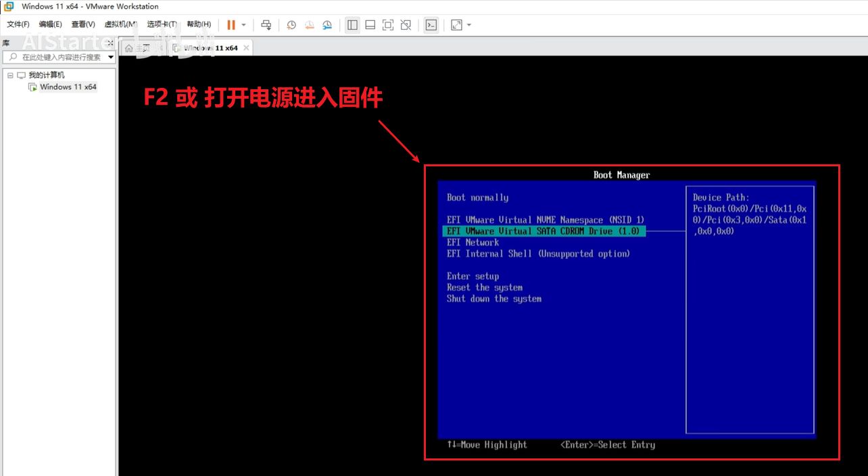Click the orange Pause virtual machine icon
This screenshot has height=476, width=868.
pyautogui.click(x=231, y=25)
